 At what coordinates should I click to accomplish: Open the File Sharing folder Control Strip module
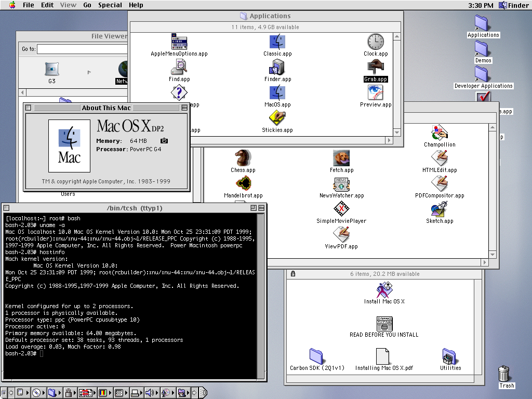point(54,393)
